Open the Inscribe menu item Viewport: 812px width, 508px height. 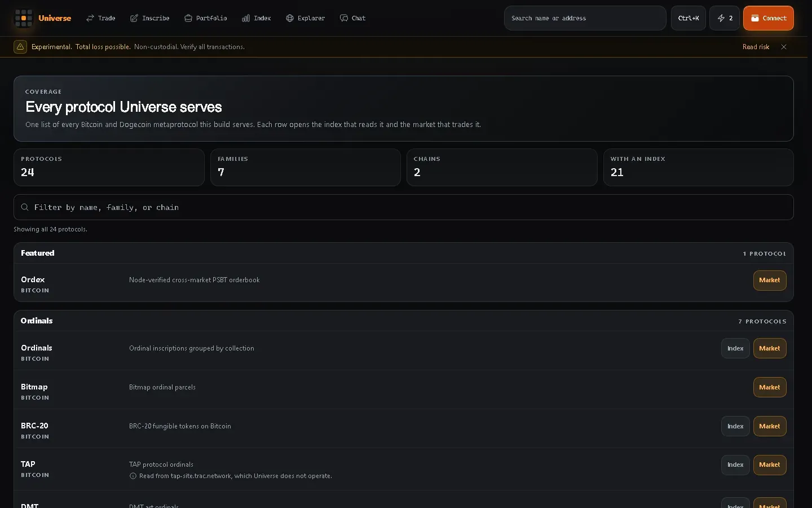coord(150,18)
